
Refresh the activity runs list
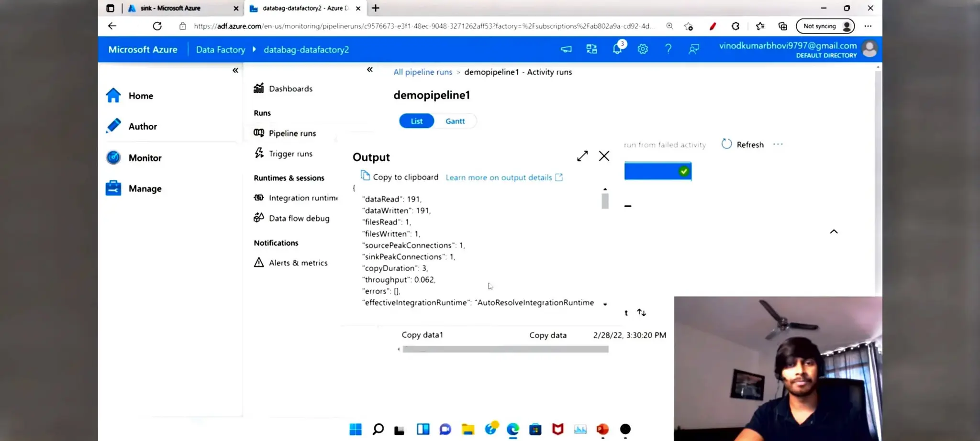[x=743, y=144]
